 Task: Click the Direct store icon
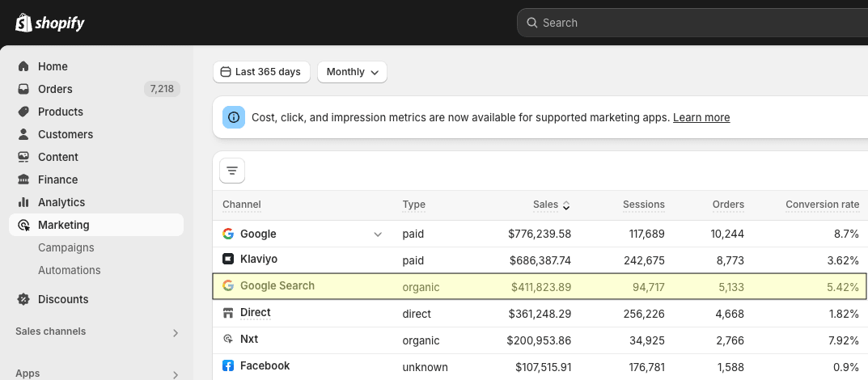tap(228, 313)
